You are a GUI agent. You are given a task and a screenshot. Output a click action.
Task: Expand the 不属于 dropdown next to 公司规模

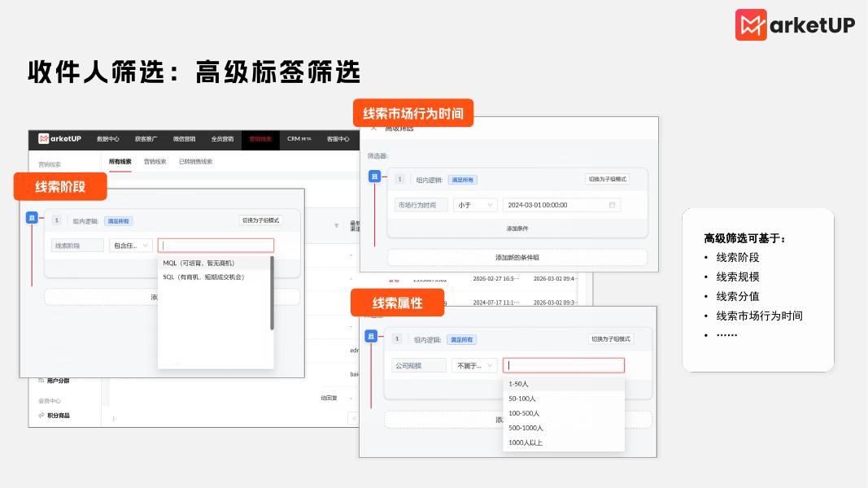coord(476,364)
